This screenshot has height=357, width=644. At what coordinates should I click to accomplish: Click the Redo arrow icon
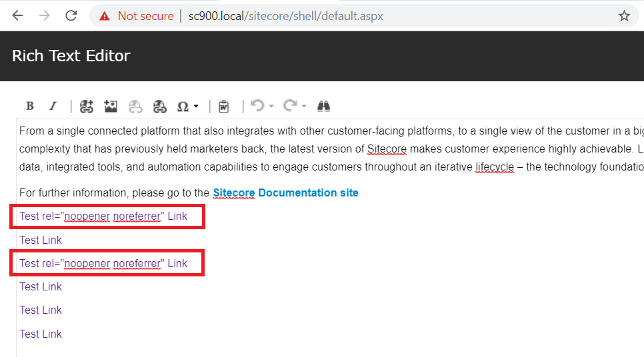290,106
